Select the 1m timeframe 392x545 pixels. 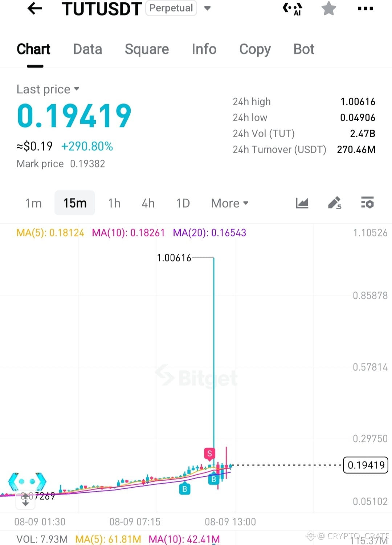[x=33, y=203]
